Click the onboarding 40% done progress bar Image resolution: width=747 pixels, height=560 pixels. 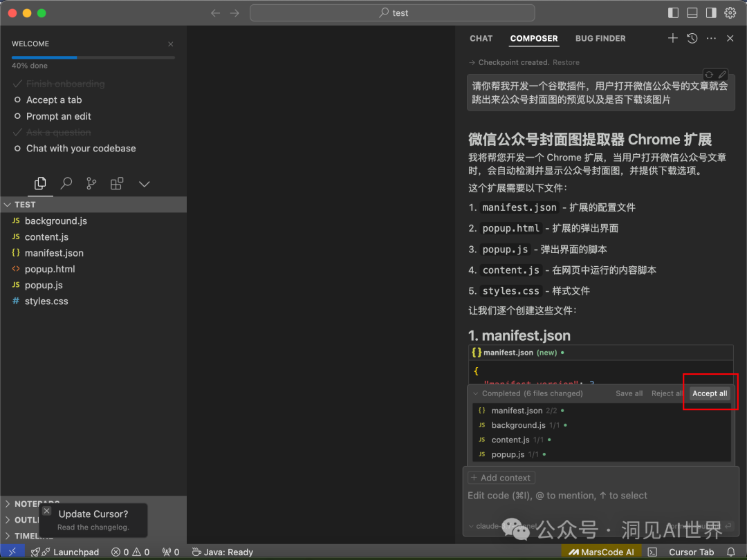pos(93,57)
